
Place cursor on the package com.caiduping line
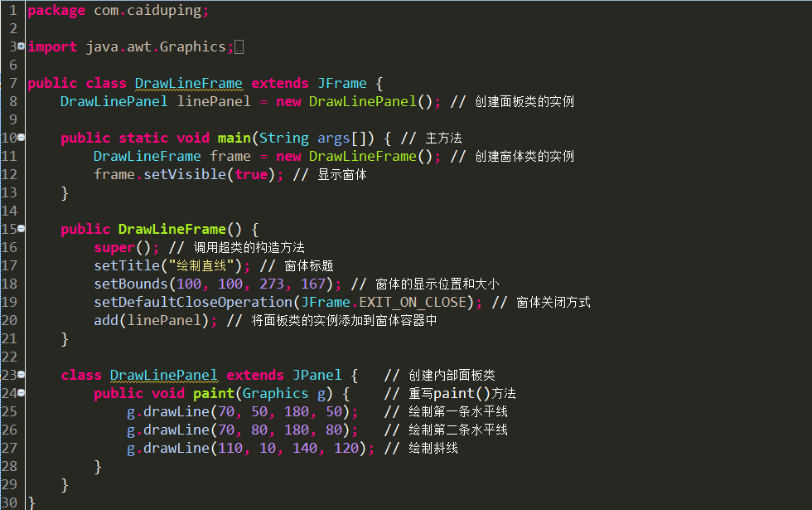(x=118, y=10)
